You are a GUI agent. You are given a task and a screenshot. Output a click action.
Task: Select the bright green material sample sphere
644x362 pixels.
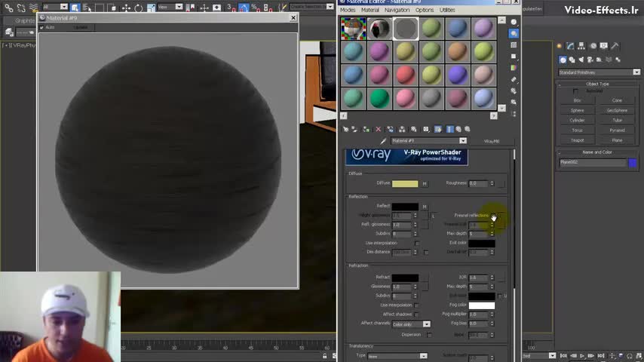(x=379, y=98)
